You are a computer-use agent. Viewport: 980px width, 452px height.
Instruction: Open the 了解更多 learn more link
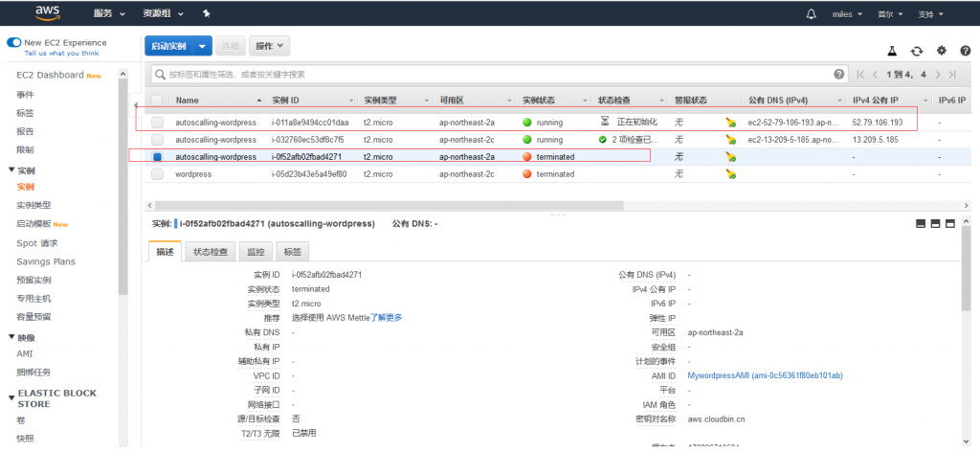click(386, 318)
